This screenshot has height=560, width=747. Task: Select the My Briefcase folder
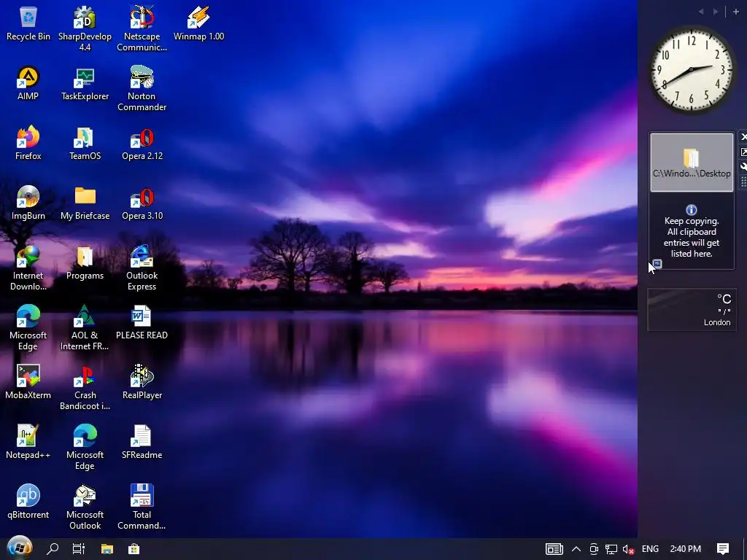click(x=85, y=203)
